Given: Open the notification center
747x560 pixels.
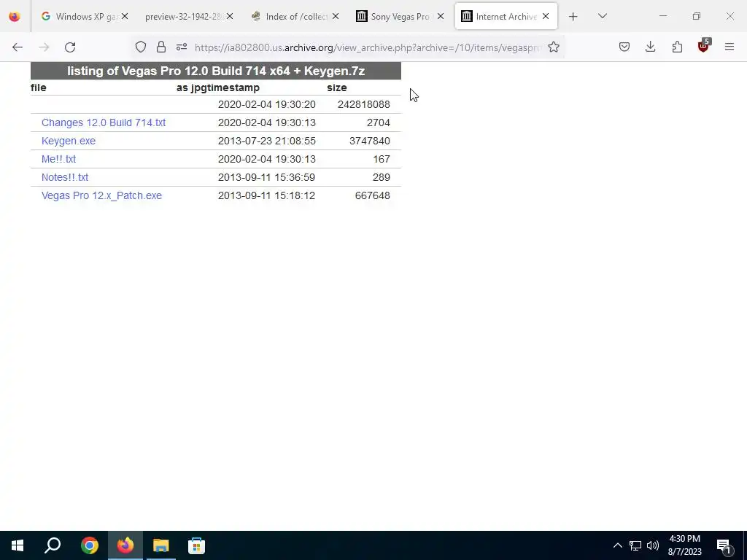Looking at the screenshot, I should 724,545.
